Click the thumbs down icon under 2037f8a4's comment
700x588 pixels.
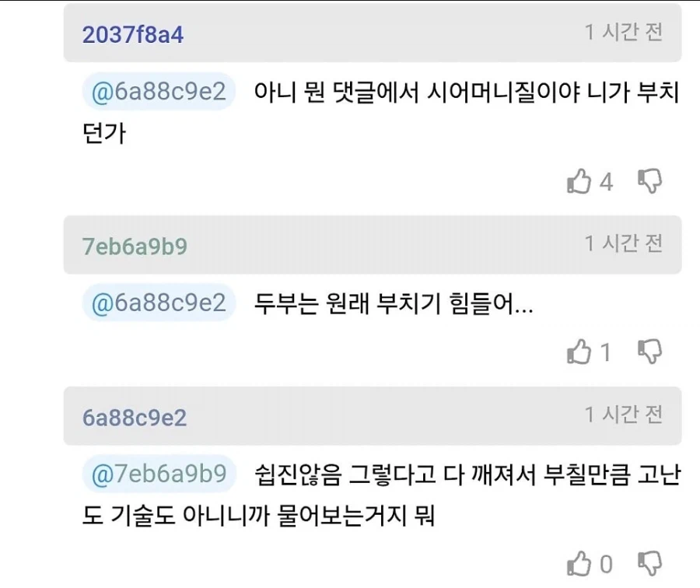[650, 180]
